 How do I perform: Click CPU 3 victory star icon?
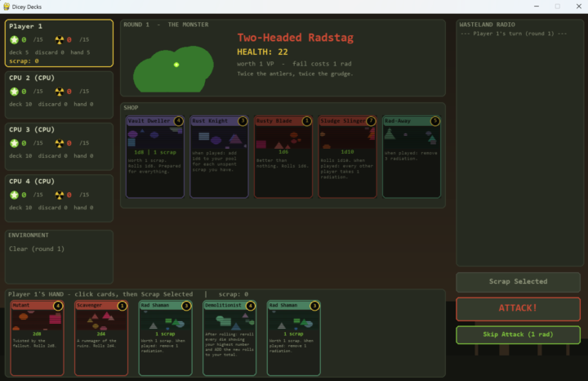point(14,143)
